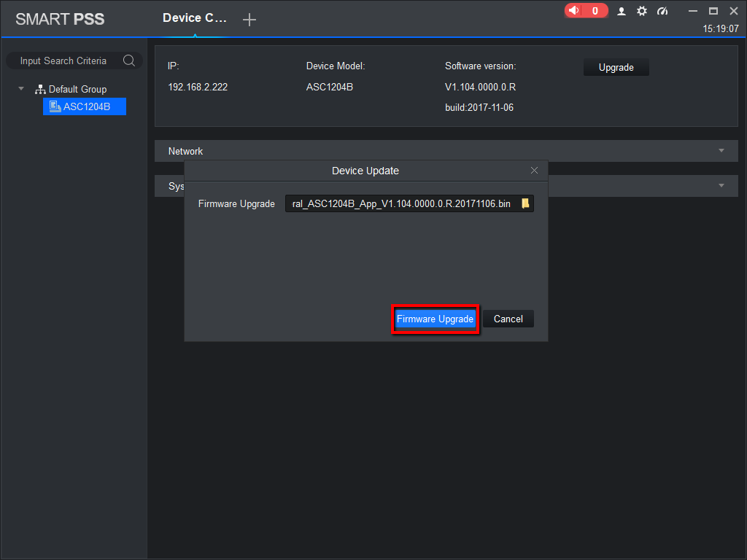Click the build:2017-11-06 text
Image resolution: width=747 pixels, height=560 pixels.
click(479, 108)
